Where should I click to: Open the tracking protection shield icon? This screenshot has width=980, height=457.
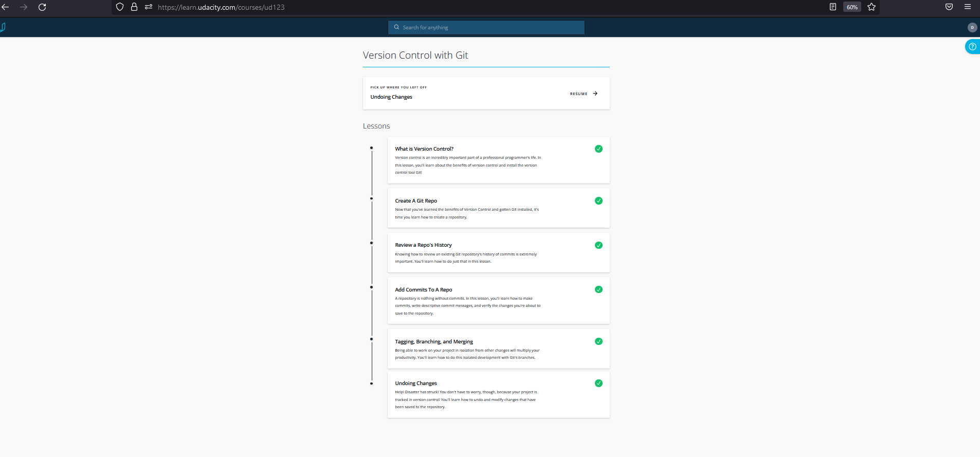click(x=120, y=7)
